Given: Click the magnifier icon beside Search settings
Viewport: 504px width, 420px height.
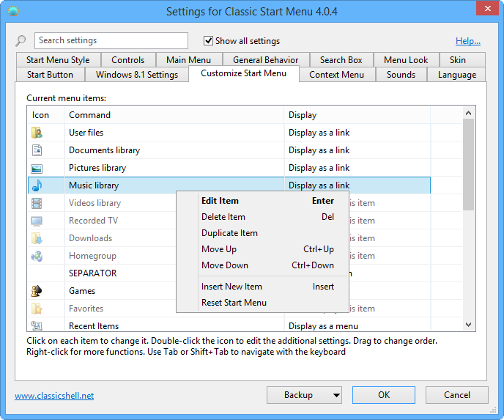Looking at the screenshot, I should (x=21, y=41).
